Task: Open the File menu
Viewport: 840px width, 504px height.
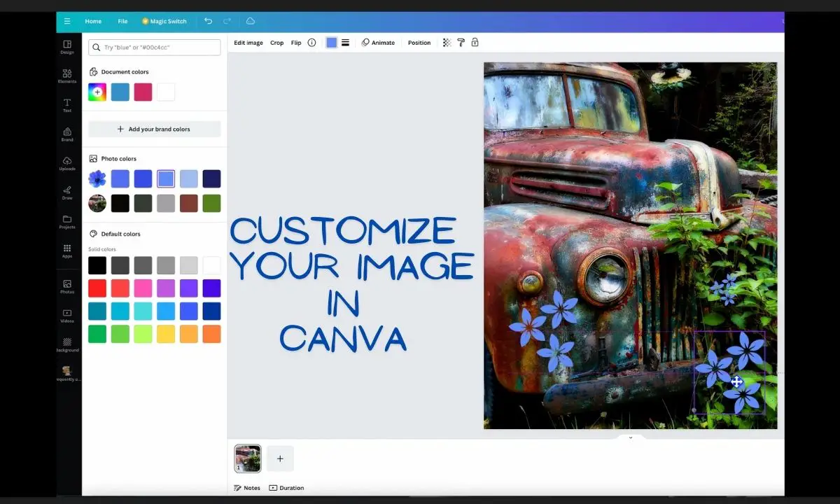Action: pos(123,21)
